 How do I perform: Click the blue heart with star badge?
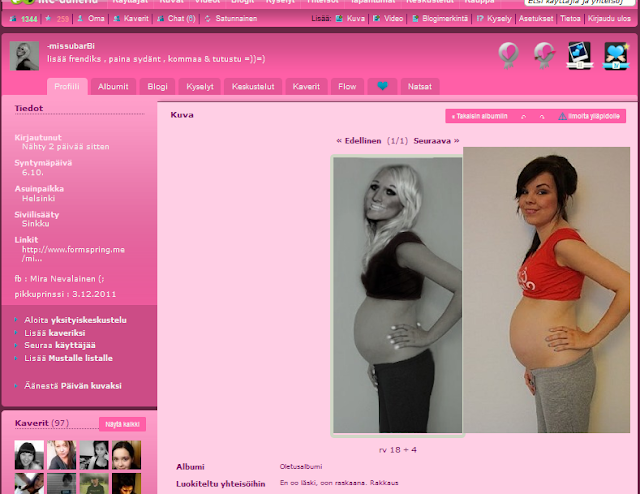(616, 55)
